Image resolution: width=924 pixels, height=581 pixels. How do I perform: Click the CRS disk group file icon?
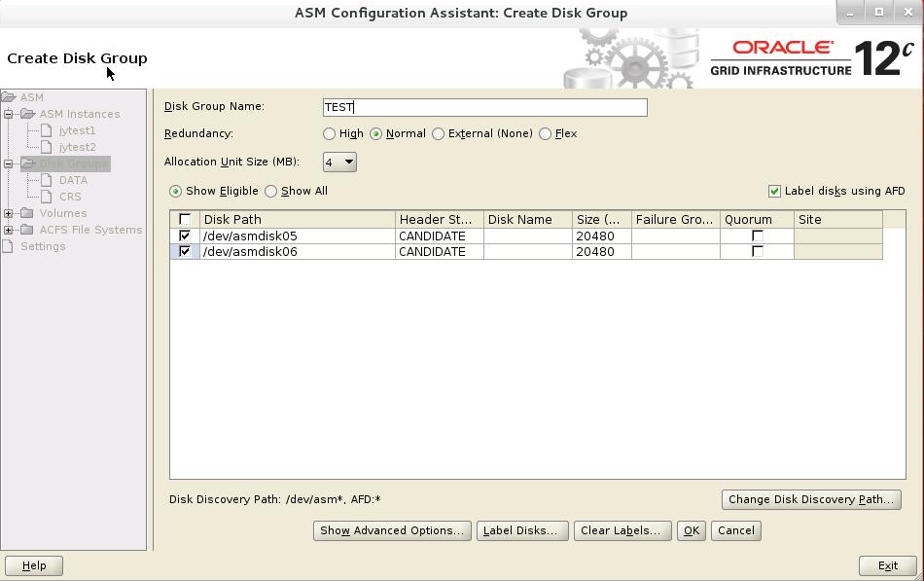[47, 197]
